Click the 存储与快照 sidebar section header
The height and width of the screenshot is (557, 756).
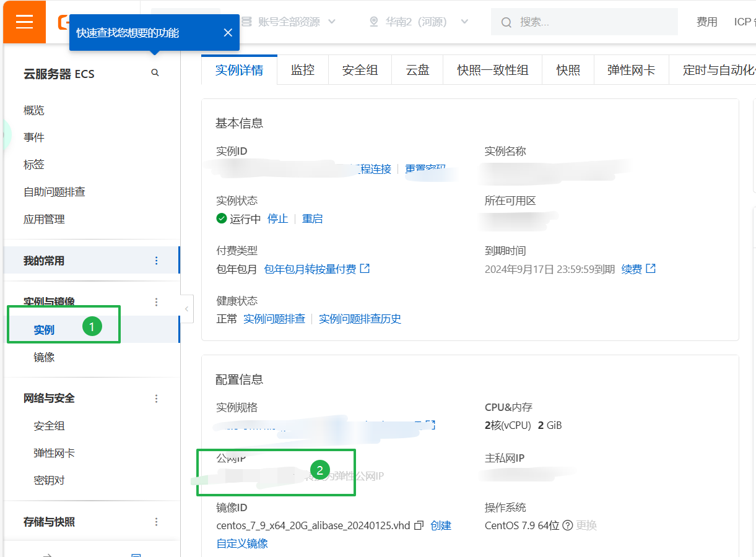pyautogui.click(x=49, y=522)
